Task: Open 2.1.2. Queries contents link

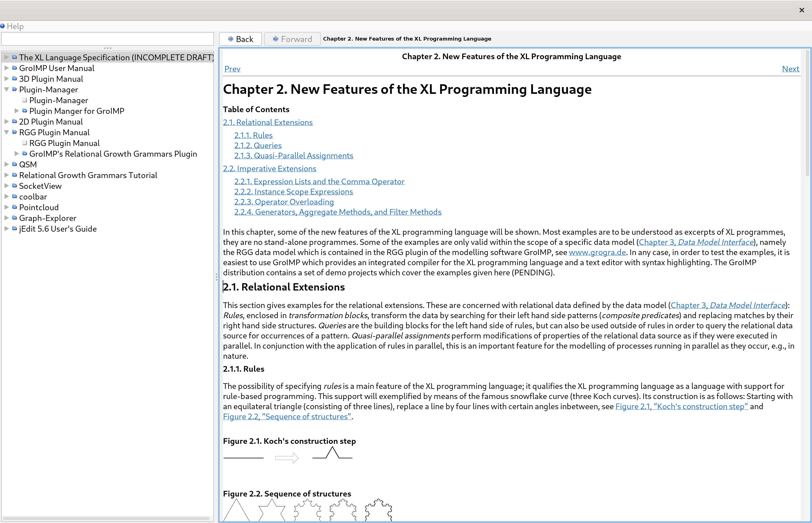Action: (x=257, y=145)
